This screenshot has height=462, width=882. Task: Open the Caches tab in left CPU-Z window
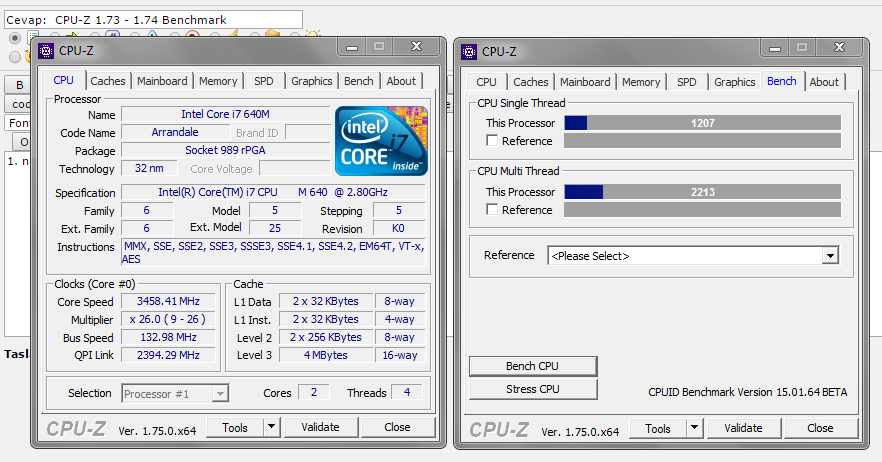(107, 81)
